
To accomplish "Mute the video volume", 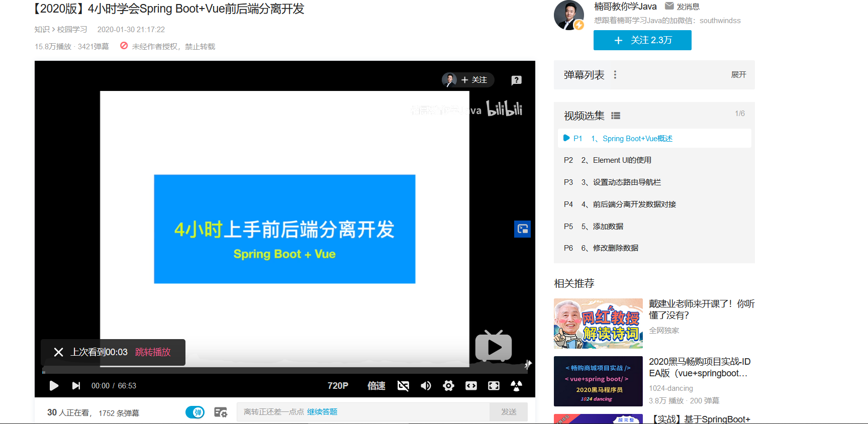I will pyautogui.click(x=426, y=385).
